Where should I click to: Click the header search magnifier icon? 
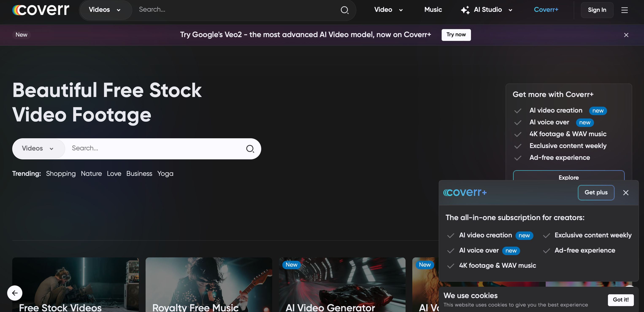pyautogui.click(x=345, y=10)
